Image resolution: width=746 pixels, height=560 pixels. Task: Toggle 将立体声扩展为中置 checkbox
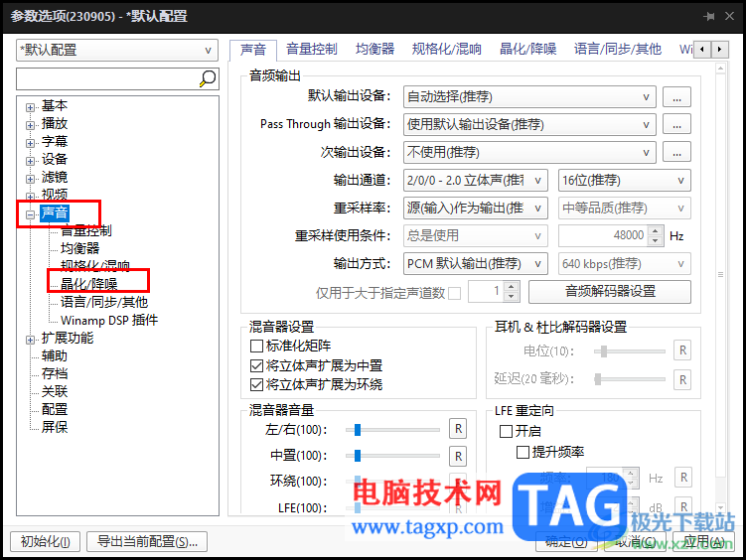(x=256, y=365)
